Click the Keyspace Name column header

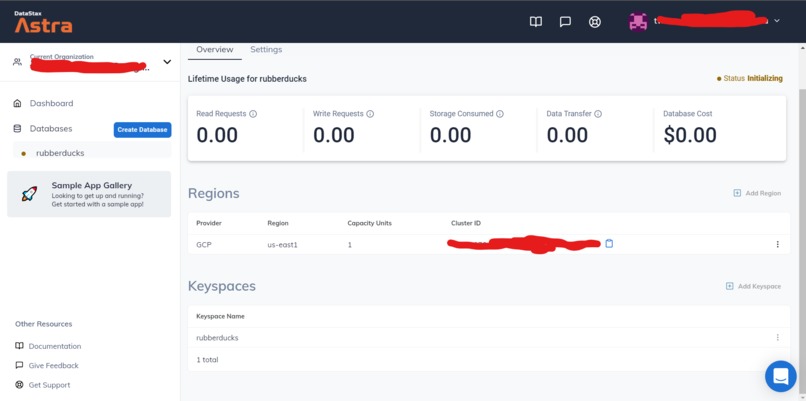[x=220, y=316]
